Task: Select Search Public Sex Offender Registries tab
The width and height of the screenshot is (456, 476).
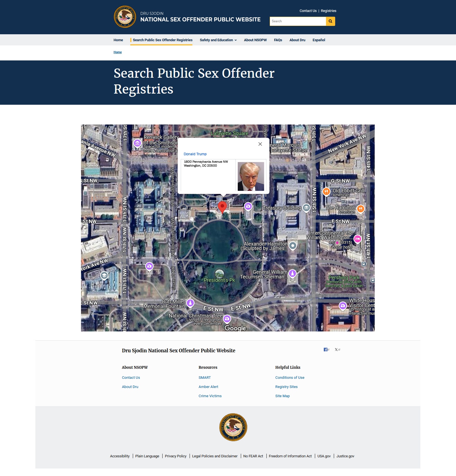Action: (163, 40)
